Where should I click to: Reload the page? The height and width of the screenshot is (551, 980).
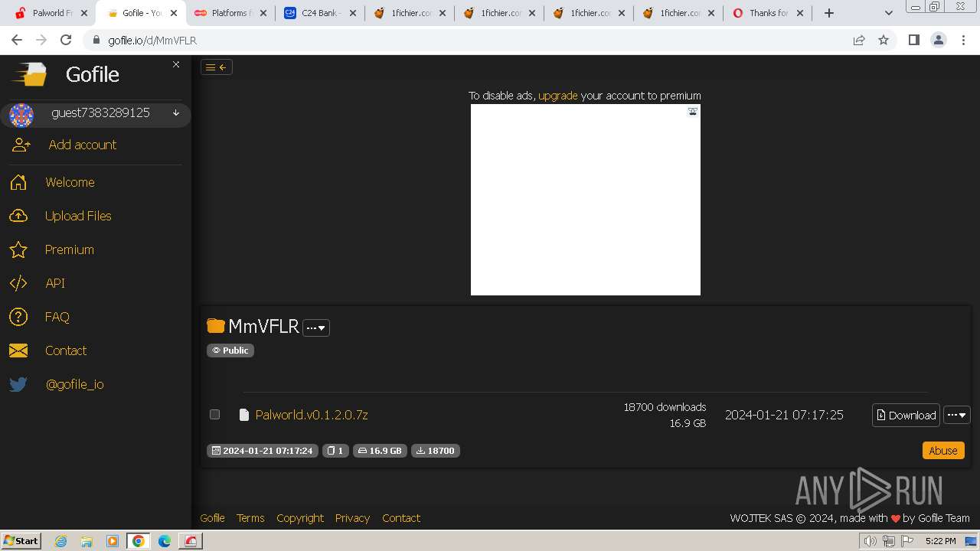66,40
